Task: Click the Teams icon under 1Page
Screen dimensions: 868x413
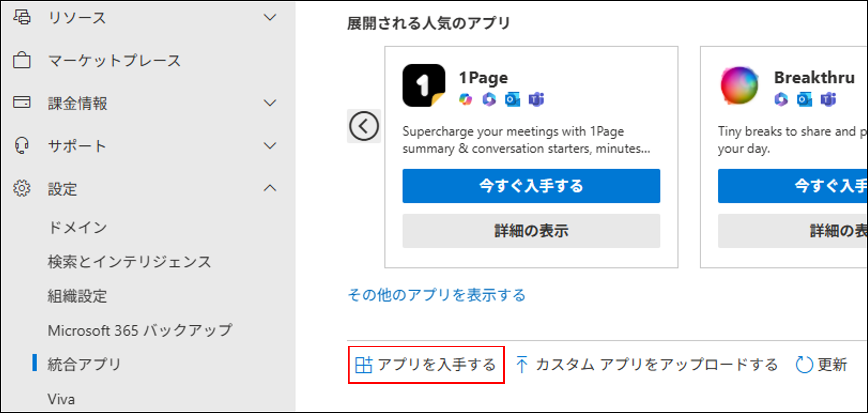Action: tap(536, 100)
